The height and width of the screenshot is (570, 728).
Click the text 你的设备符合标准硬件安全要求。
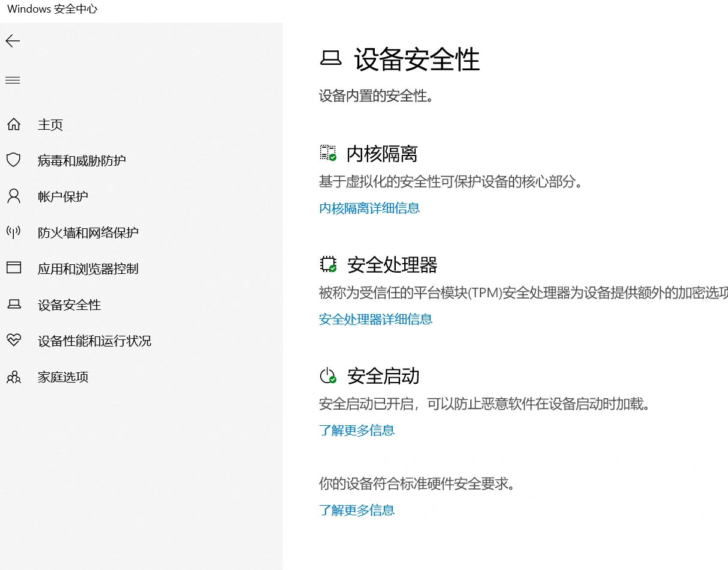coord(417,484)
